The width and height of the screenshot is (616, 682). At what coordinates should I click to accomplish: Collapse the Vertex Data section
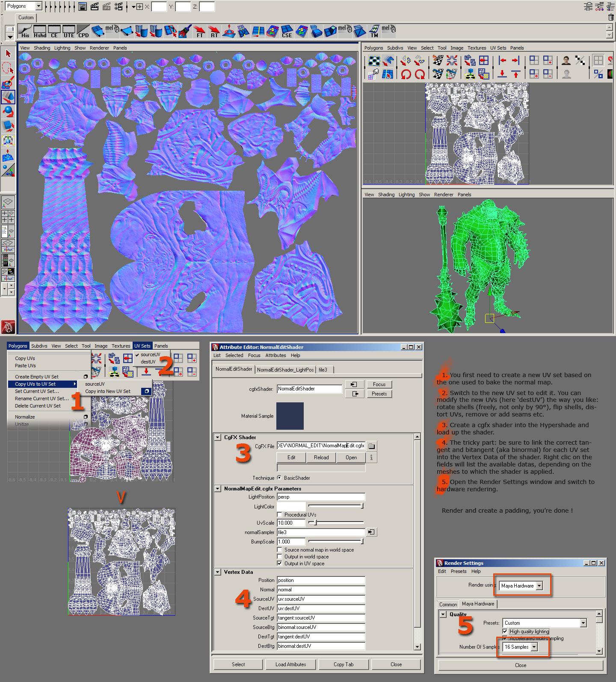point(218,572)
